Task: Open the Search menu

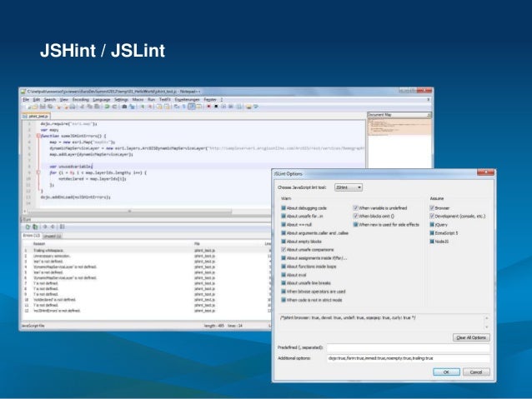Action: (49, 100)
